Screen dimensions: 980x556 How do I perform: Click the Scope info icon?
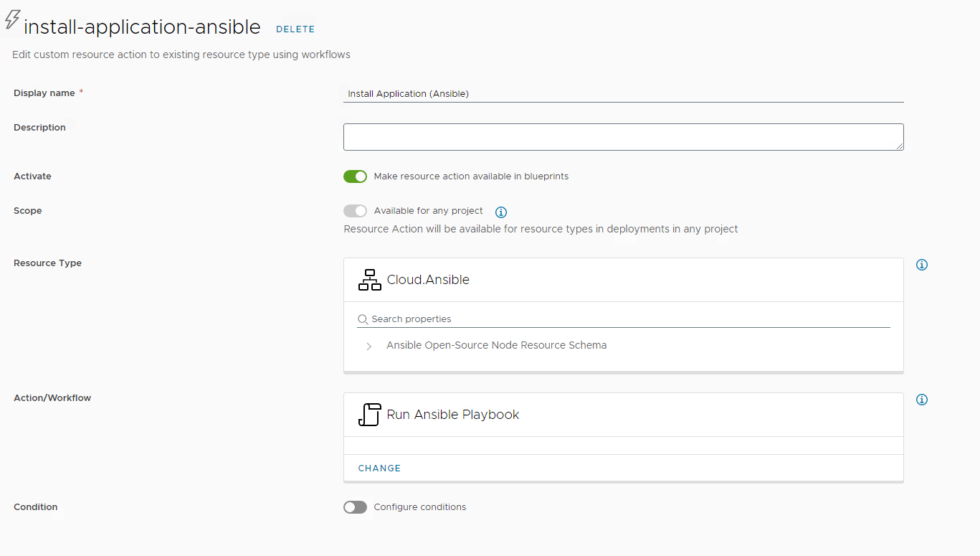[501, 212]
